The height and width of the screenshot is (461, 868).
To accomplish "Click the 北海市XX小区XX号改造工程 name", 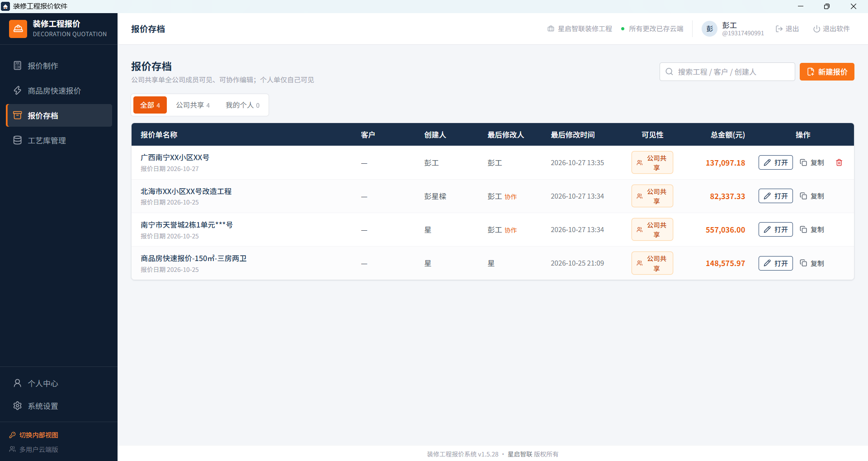I will click(186, 191).
